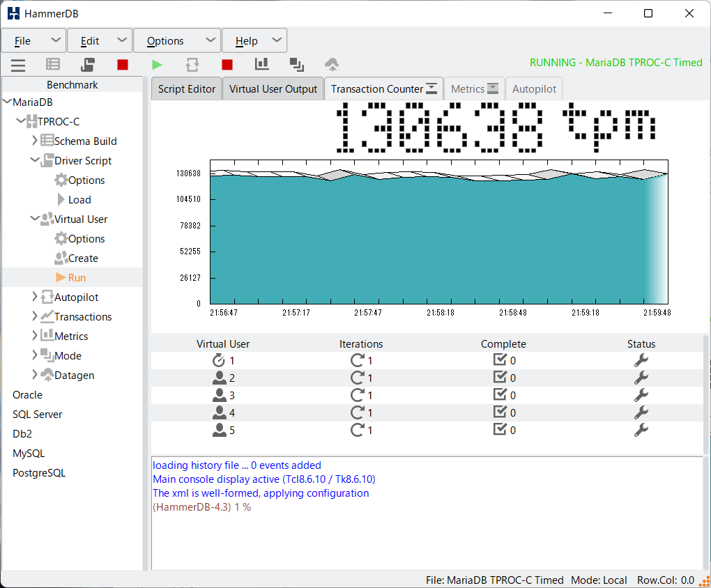Switch to the Virtual User Output tab
Screen dimensions: 711x588
coord(273,89)
